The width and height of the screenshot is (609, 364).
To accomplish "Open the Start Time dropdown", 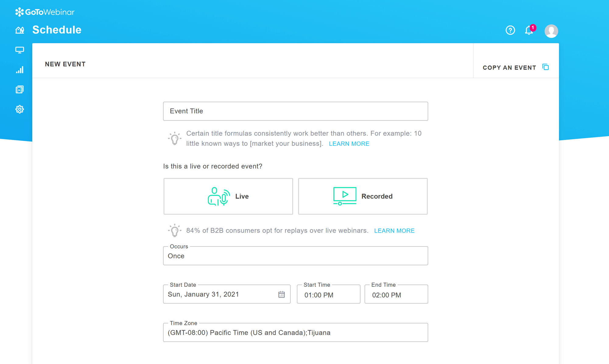I will [x=328, y=294].
